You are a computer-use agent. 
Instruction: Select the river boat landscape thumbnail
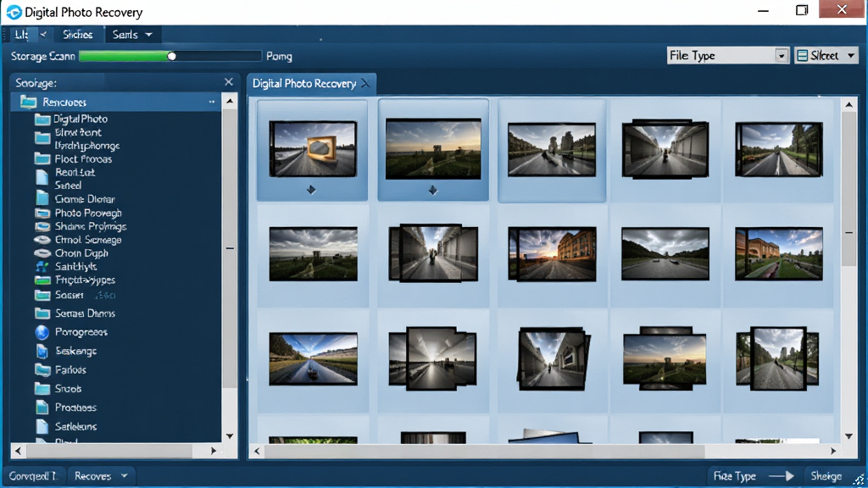313,358
